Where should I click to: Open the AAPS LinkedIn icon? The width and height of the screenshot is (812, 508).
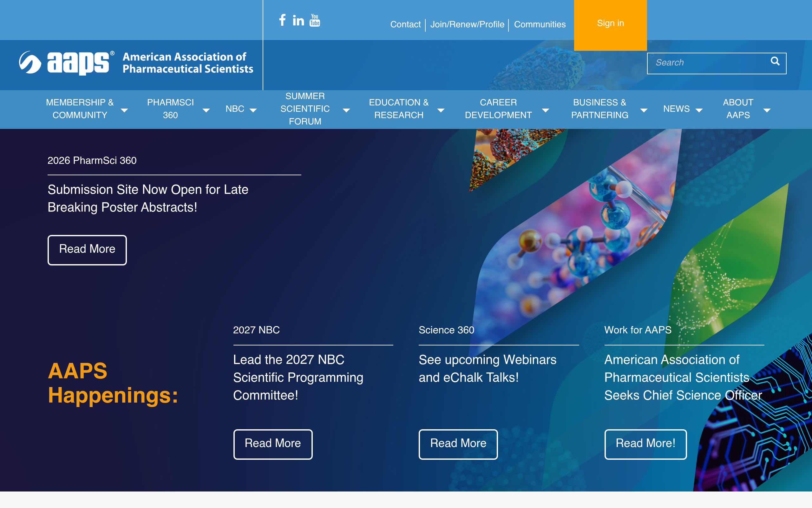coord(298,20)
